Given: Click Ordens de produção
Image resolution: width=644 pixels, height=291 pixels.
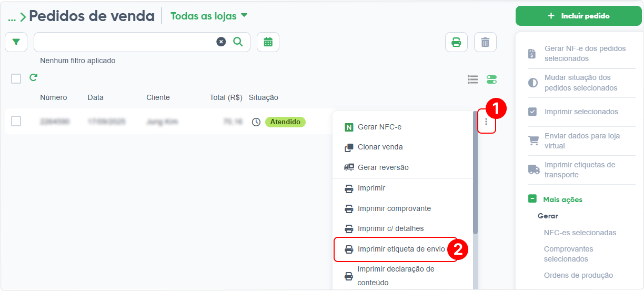Looking at the screenshot, I should coord(578,275).
